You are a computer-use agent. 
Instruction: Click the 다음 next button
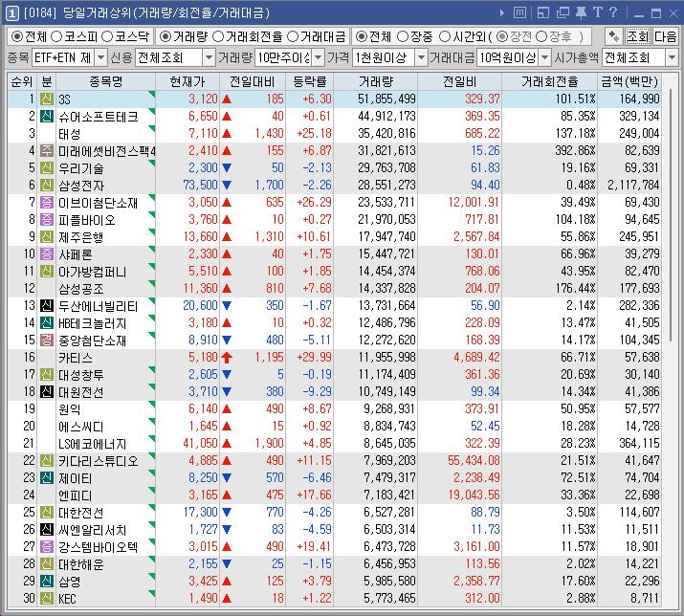coord(665,36)
